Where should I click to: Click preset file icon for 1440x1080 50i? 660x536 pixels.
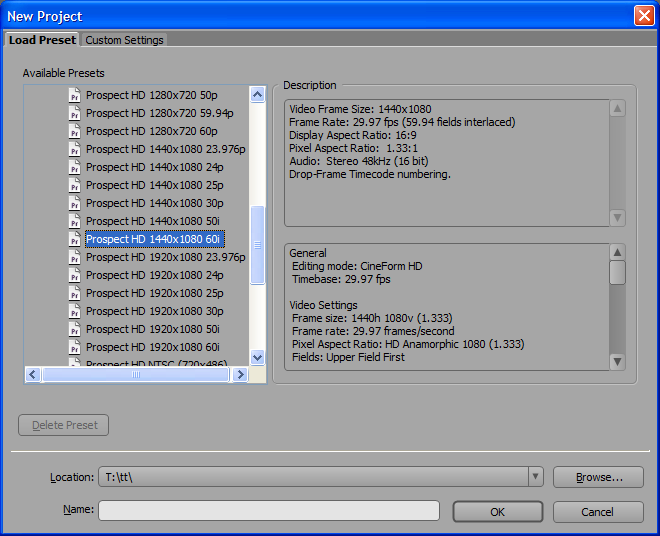click(x=75, y=221)
